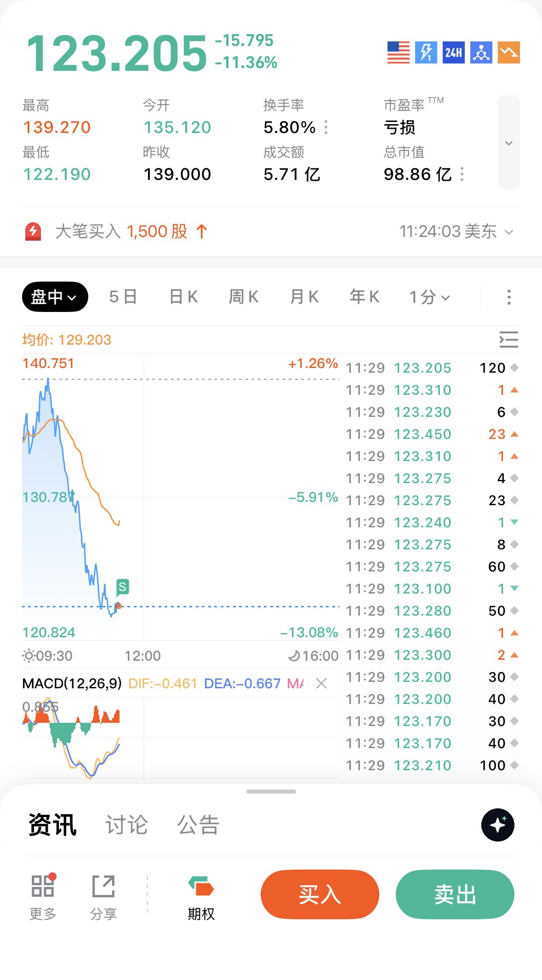Switch to 日K chart tab
The width and height of the screenshot is (542, 980).
click(x=183, y=297)
